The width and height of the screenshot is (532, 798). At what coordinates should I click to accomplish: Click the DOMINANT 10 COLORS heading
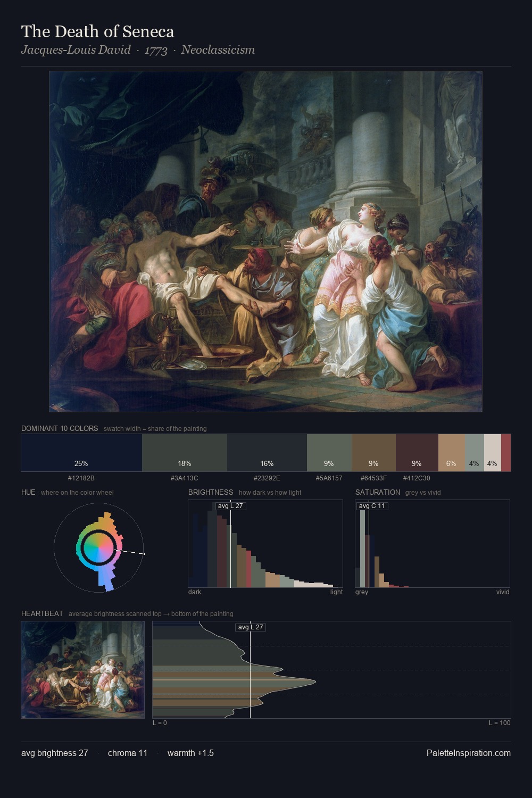[60, 428]
